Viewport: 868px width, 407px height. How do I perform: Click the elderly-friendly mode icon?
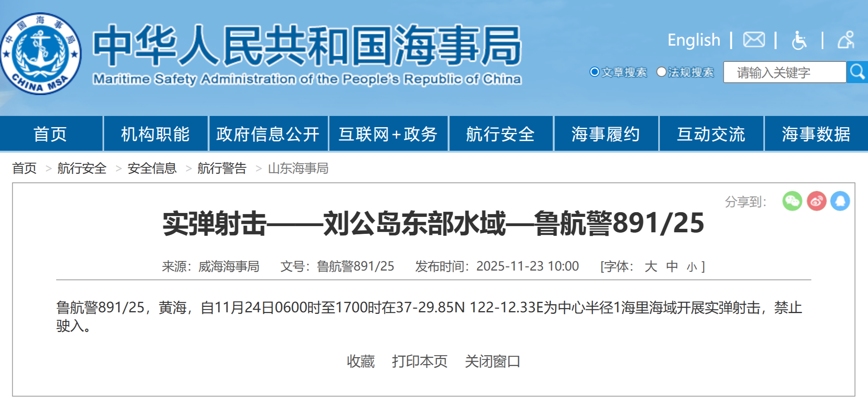[x=846, y=40]
